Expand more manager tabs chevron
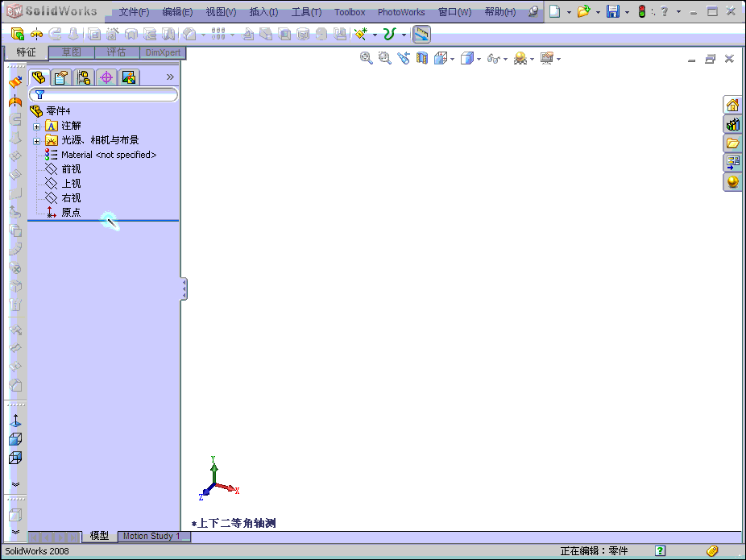 coord(170,77)
